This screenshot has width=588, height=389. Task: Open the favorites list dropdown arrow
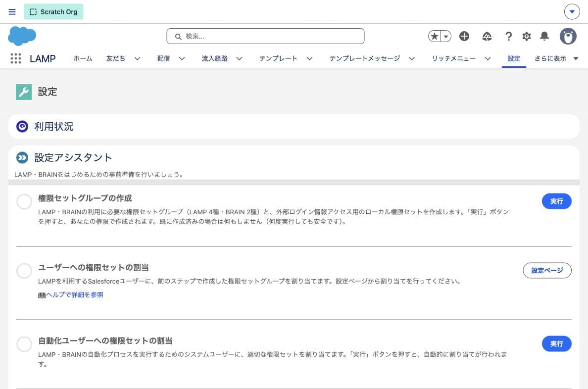446,37
